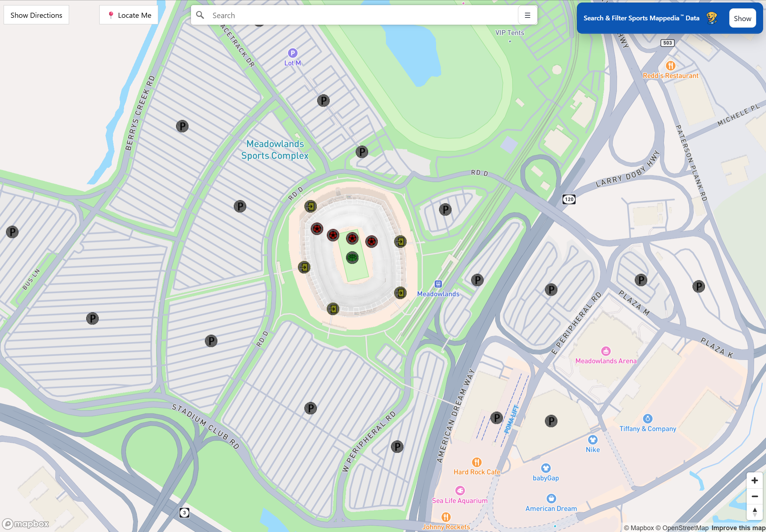Reset map bearing with the compass button
The image size is (766, 532).
pos(755,512)
